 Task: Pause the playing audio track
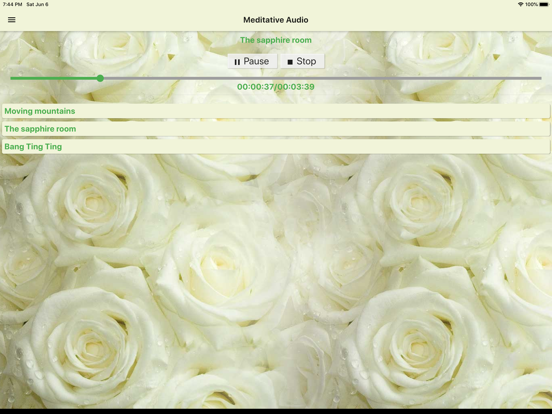click(252, 61)
